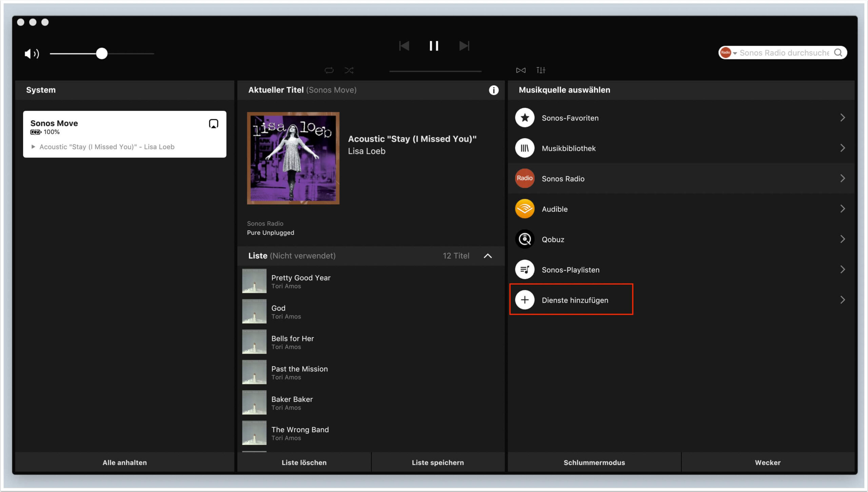Toggle shuffle mode
The width and height of the screenshot is (868, 492).
349,70
